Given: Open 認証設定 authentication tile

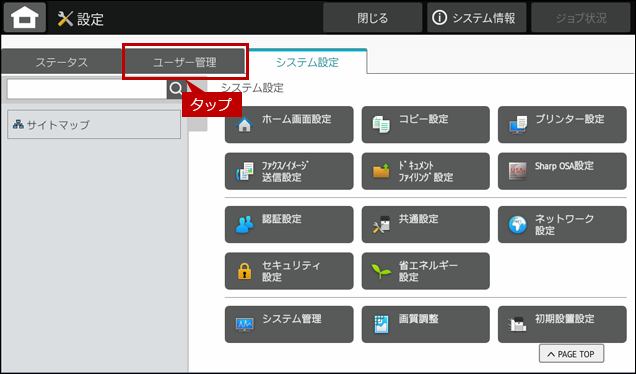Looking at the screenshot, I should point(289,224).
